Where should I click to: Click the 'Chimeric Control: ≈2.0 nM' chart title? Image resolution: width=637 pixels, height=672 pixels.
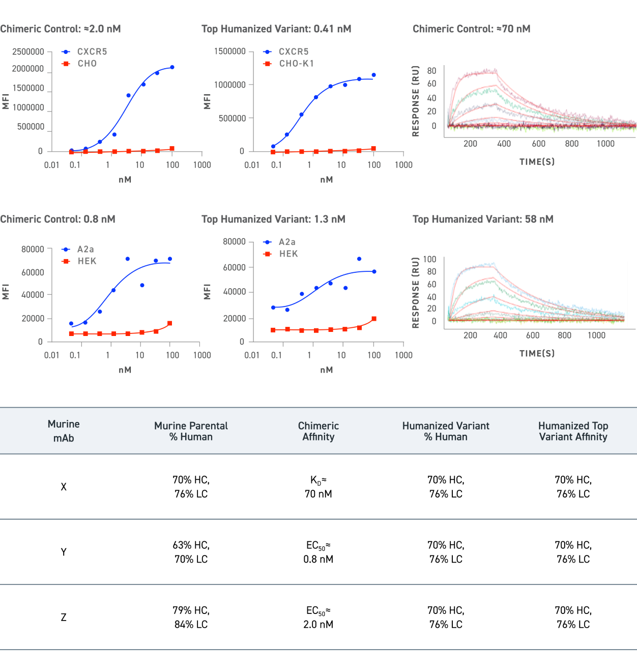(x=61, y=29)
